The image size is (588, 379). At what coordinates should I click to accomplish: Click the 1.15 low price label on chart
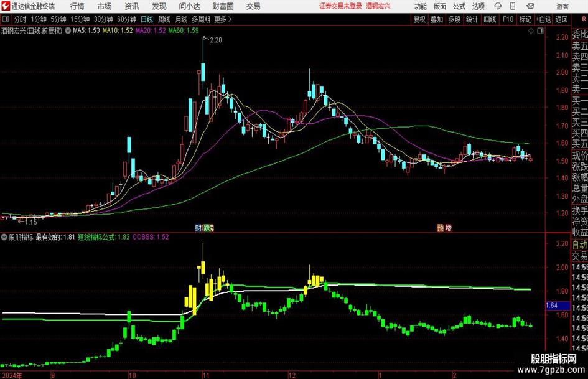point(31,222)
